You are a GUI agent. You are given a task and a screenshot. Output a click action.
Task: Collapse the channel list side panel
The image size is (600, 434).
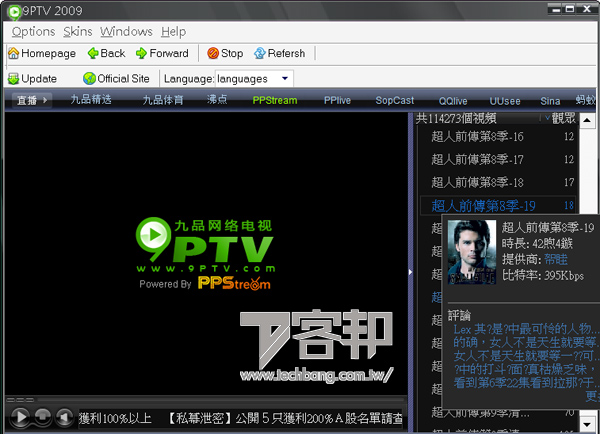tap(410, 272)
